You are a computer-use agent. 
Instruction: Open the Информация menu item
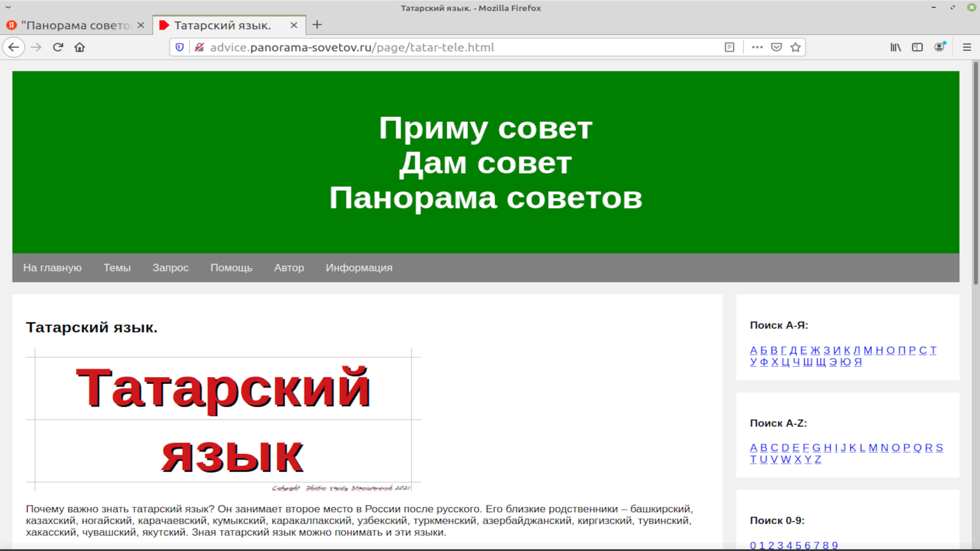click(x=359, y=267)
